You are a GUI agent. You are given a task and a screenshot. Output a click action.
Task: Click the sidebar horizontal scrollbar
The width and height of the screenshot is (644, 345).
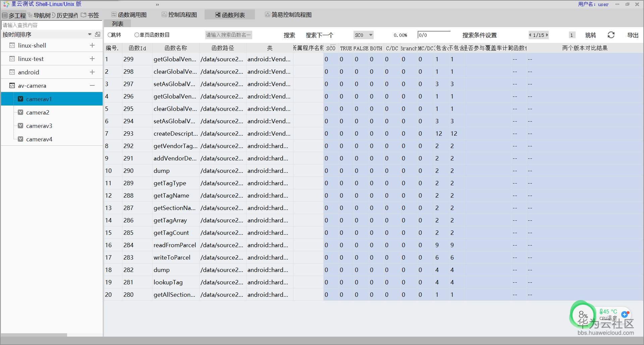click(34, 335)
